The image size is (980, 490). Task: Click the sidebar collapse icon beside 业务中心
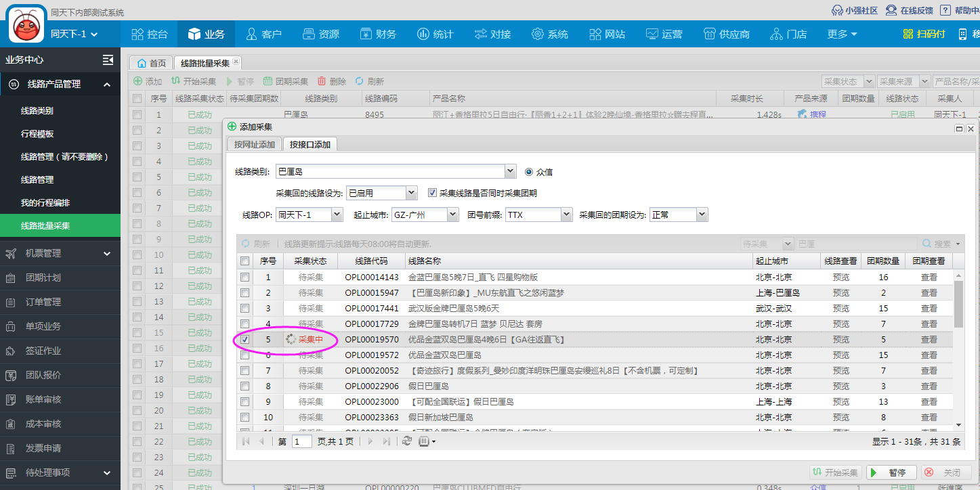tap(108, 60)
